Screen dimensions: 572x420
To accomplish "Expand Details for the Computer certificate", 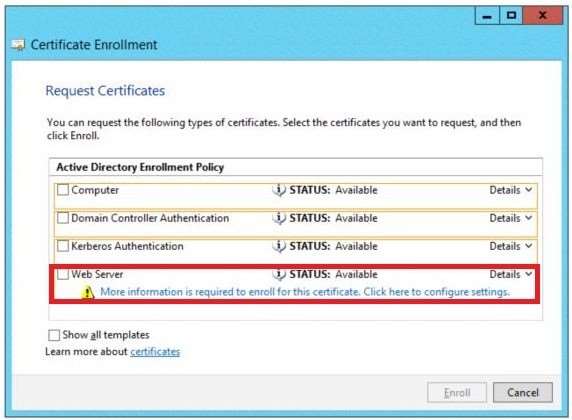I will pyautogui.click(x=511, y=190).
